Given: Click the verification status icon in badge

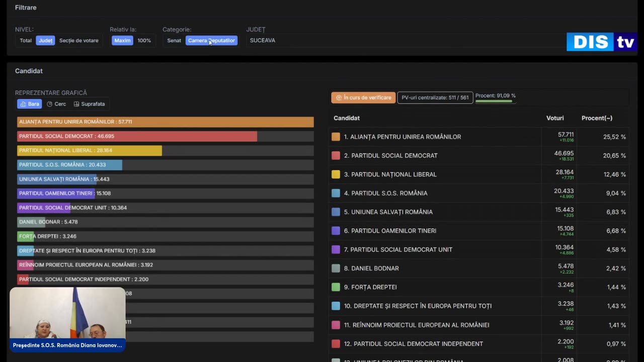Looking at the screenshot, I should 339,98.
